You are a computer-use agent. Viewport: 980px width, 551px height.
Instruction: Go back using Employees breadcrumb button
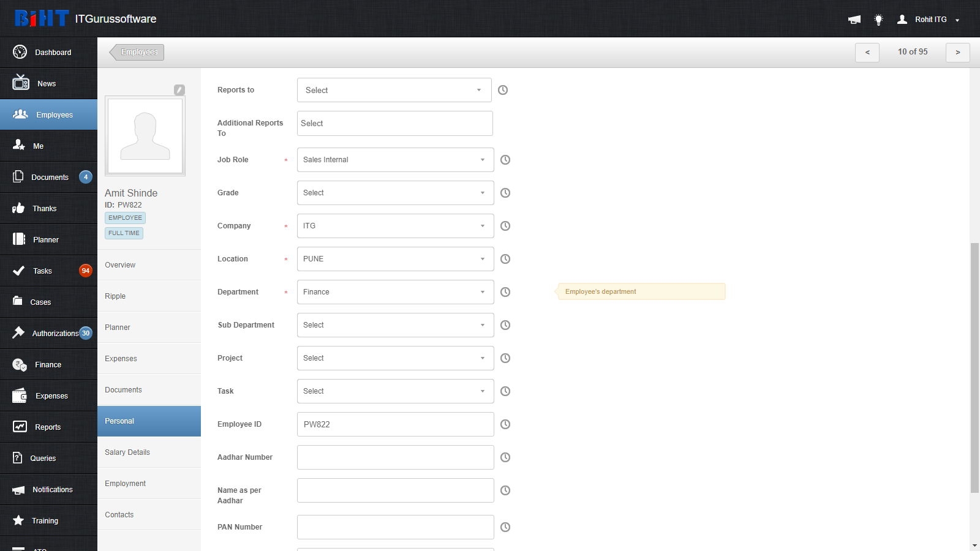click(137, 52)
